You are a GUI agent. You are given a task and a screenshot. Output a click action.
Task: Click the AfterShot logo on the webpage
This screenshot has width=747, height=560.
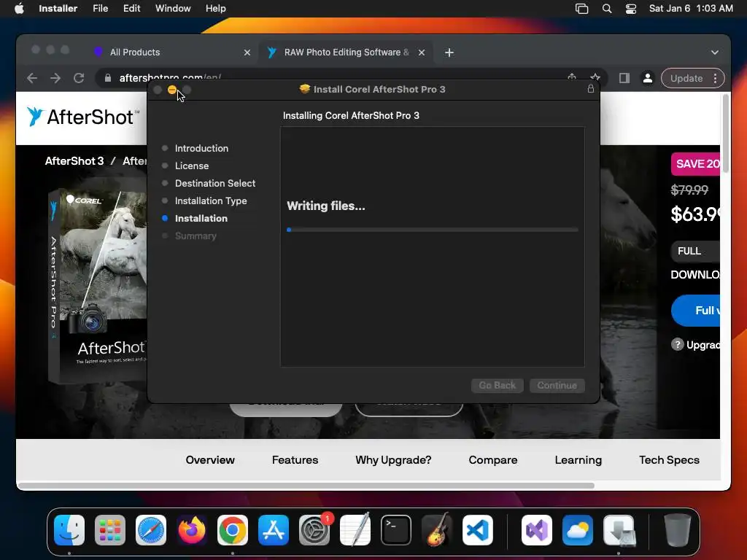tap(83, 117)
